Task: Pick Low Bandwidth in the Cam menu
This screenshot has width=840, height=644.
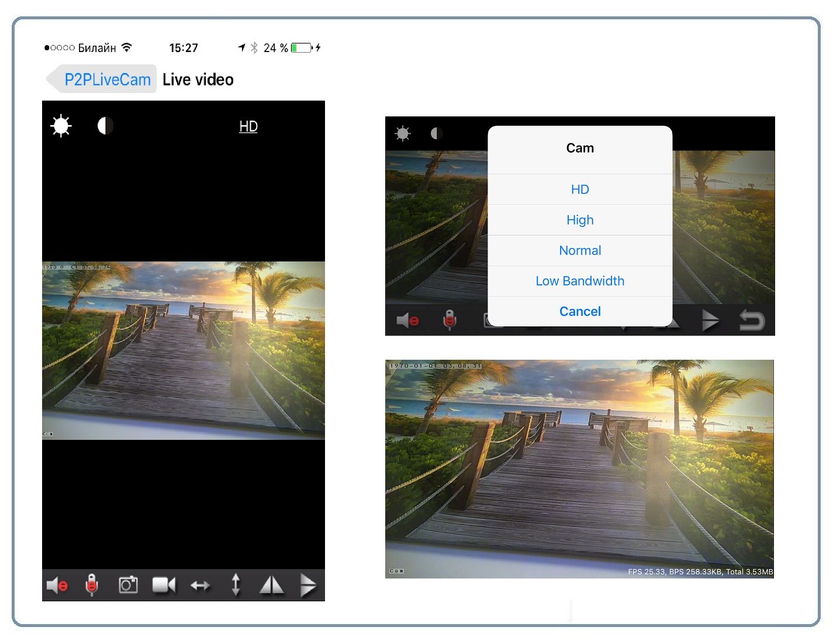Action: (580, 281)
